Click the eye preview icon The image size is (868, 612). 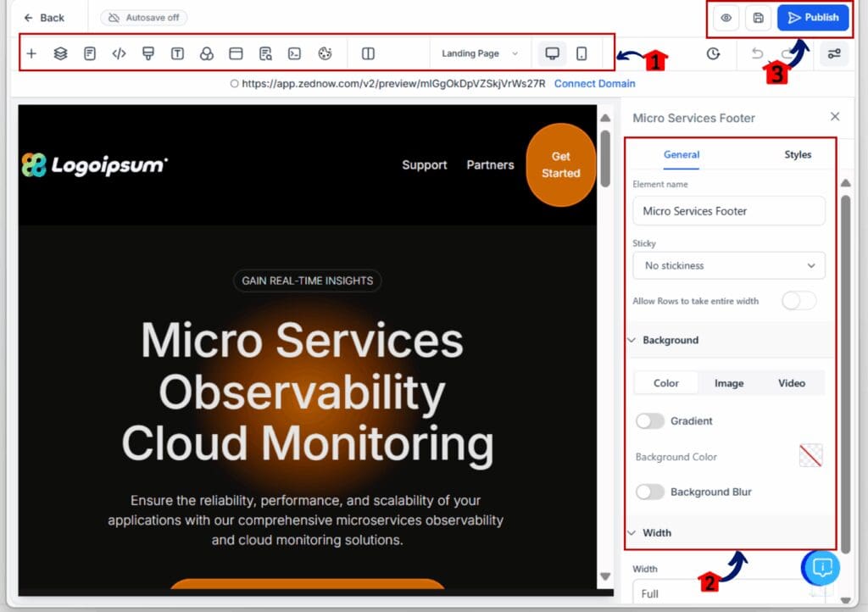[x=726, y=18]
